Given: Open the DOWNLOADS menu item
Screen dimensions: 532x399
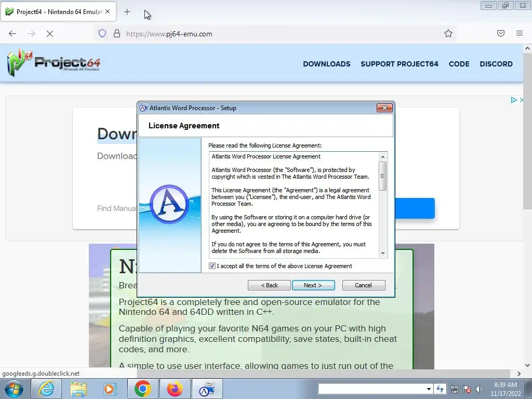Looking at the screenshot, I should tap(326, 64).
